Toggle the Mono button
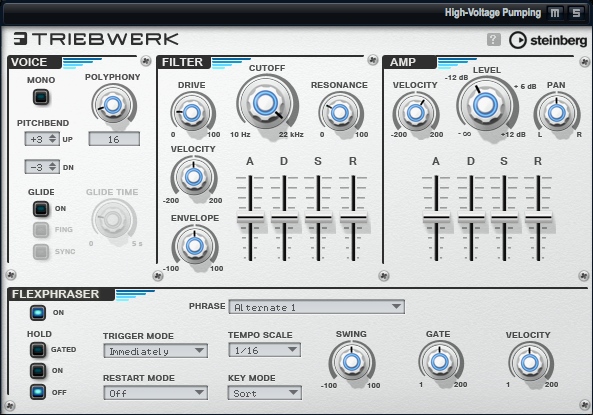The width and height of the screenshot is (593, 415). 41,97
